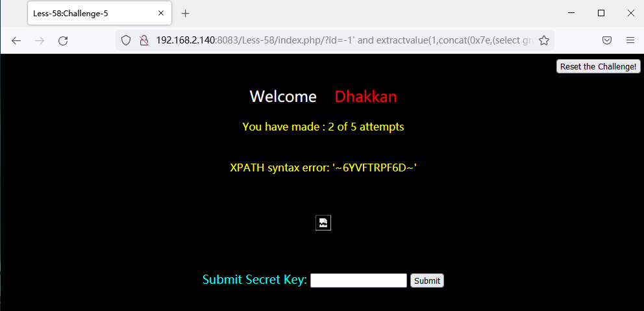Click the XPATH syntax error message

pos(323,168)
